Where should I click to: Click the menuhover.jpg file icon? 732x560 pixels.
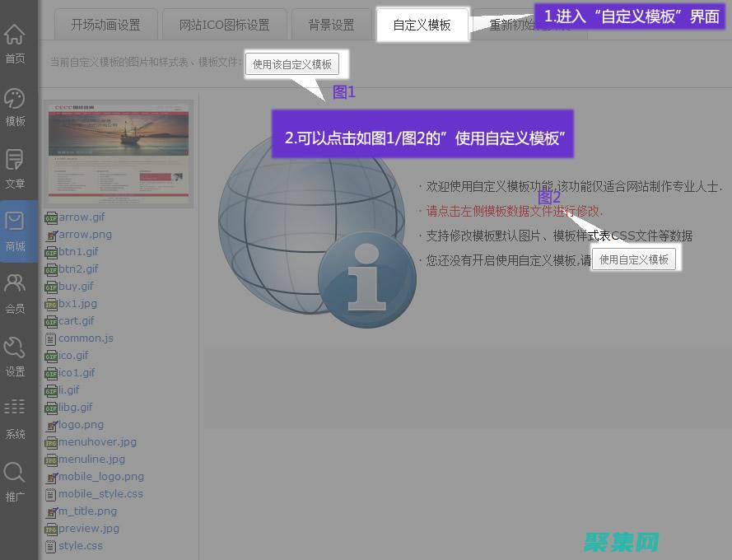[x=51, y=442]
